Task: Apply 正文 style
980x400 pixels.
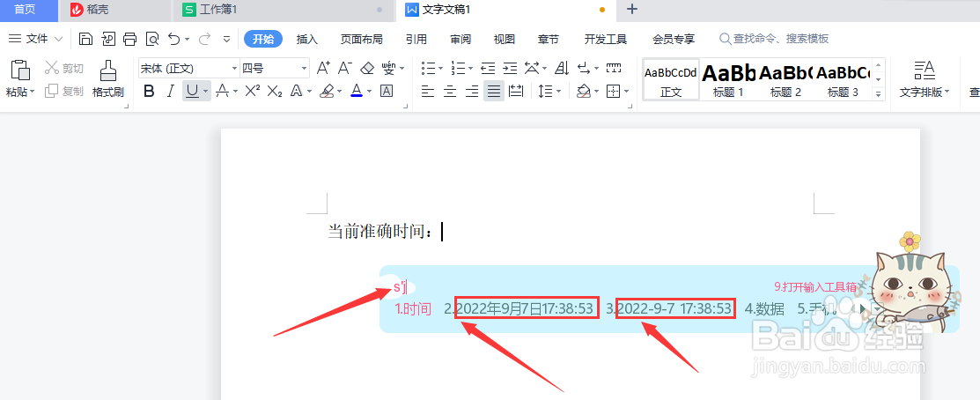Action: (671, 79)
